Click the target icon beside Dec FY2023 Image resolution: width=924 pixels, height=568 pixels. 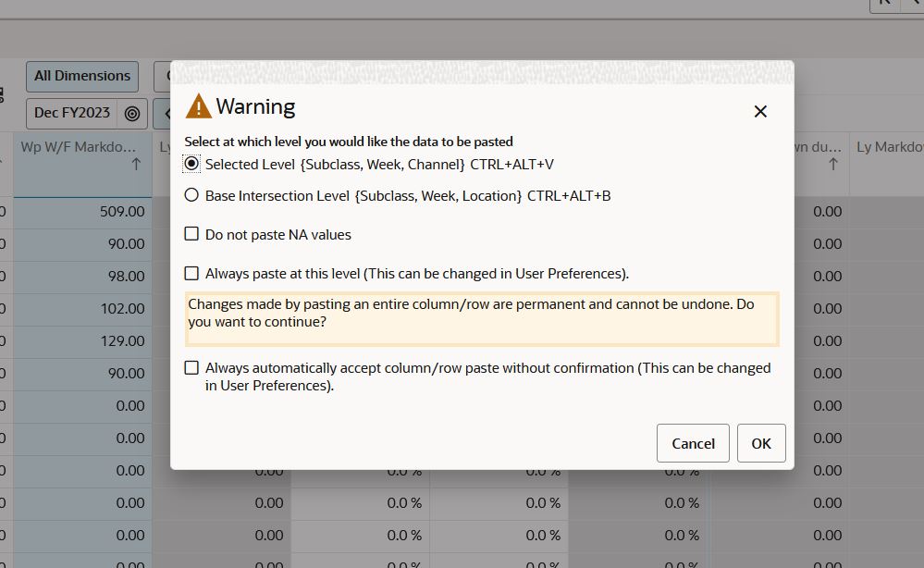[131, 114]
